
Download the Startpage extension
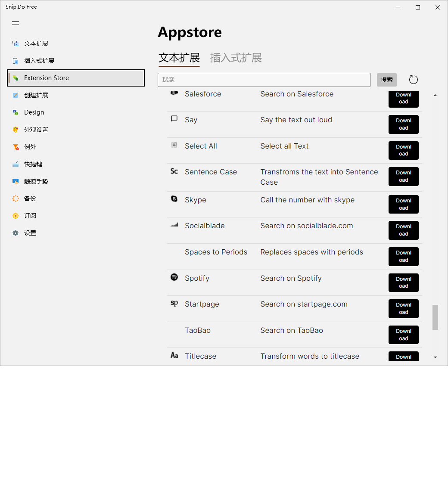click(x=403, y=309)
